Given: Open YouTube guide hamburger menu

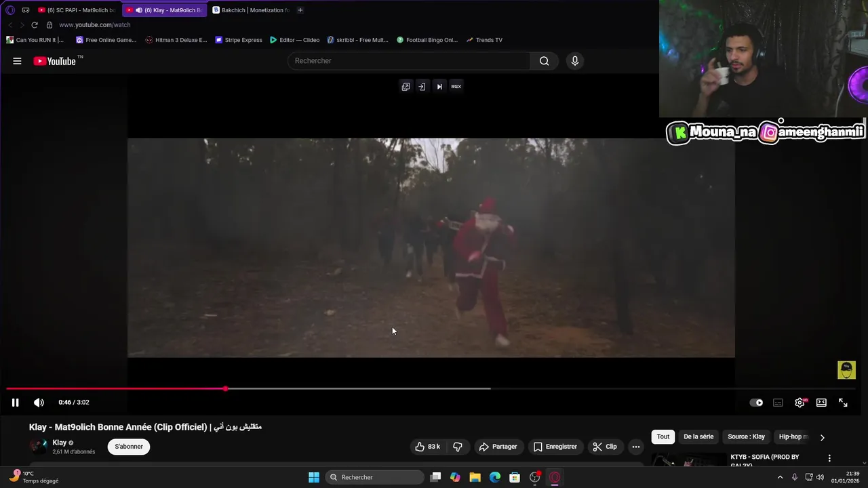Looking at the screenshot, I should (x=17, y=61).
